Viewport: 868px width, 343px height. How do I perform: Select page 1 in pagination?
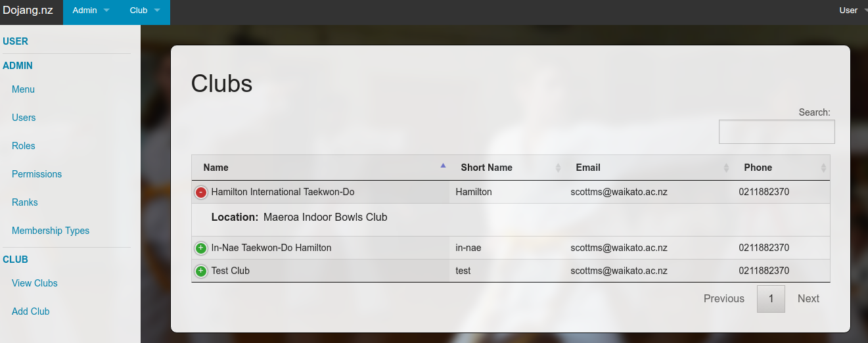pos(771,298)
